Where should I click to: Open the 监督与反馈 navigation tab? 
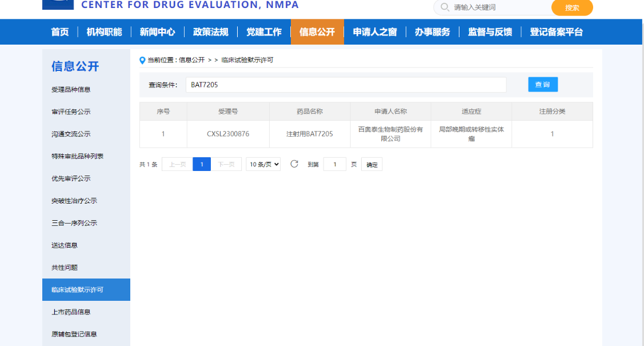tap(490, 32)
